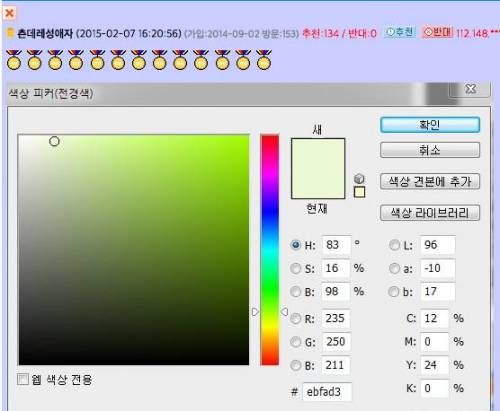Select the H hue radio button

pos(296,245)
